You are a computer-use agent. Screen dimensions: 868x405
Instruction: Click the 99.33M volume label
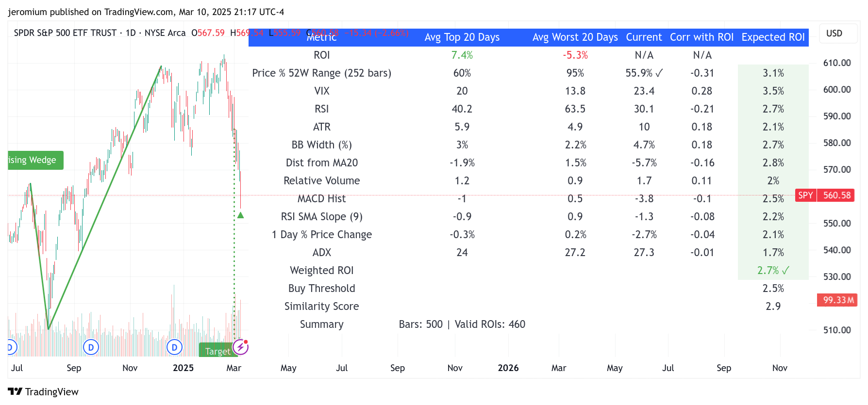coord(837,300)
